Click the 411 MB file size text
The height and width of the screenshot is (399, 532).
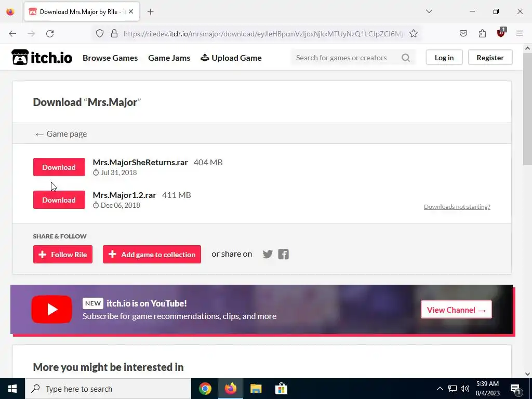point(177,195)
